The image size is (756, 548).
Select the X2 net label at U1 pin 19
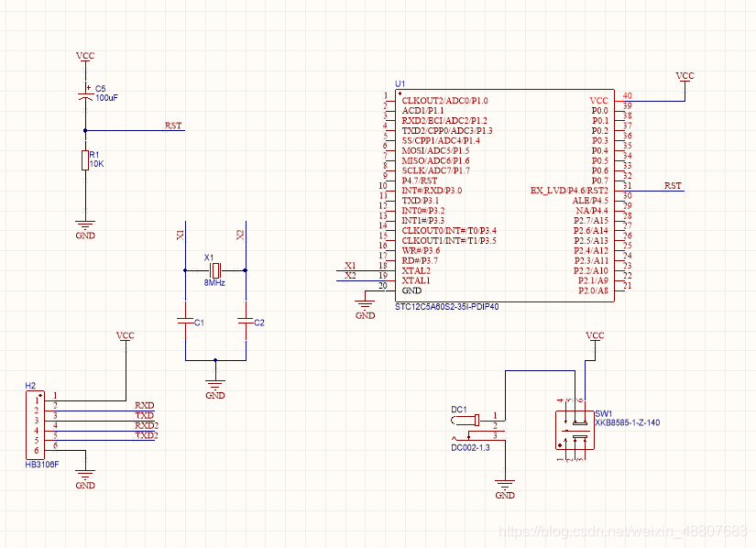(351, 276)
